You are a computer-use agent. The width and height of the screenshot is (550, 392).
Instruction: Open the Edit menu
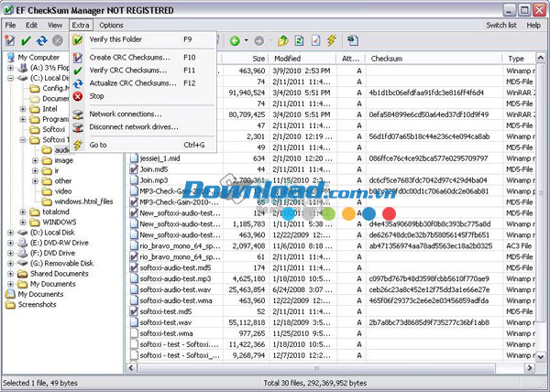(31, 26)
